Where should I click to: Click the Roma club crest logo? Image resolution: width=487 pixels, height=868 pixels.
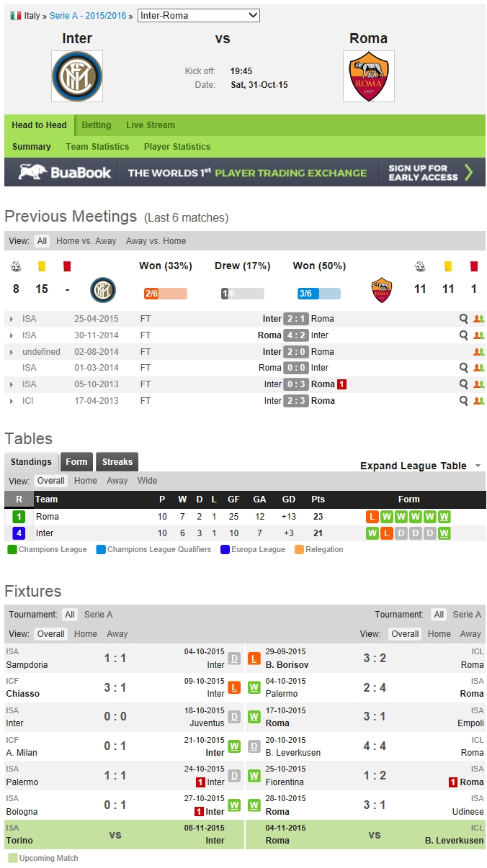coord(368,76)
